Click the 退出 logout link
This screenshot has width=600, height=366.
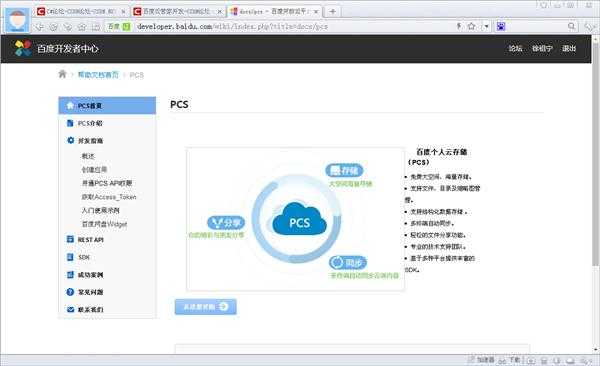click(x=569, y=48)
